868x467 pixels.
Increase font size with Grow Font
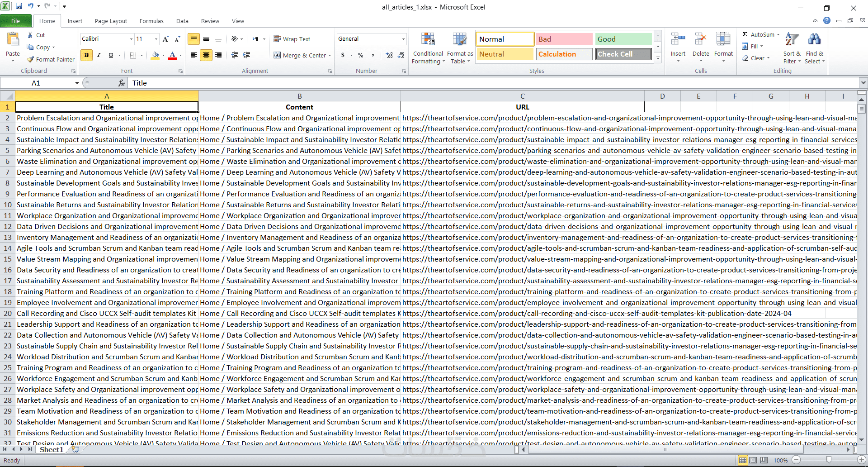click(x=166, y=39)
